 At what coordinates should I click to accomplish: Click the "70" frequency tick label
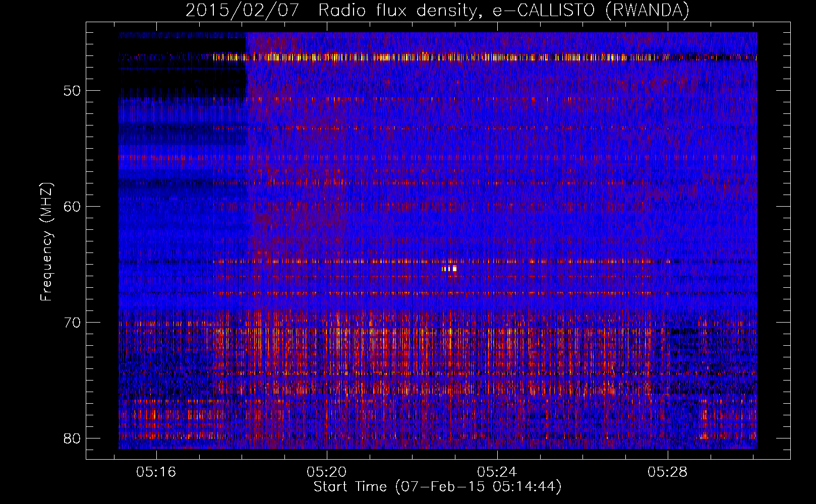pyautogui.click(x=73, y=323)
